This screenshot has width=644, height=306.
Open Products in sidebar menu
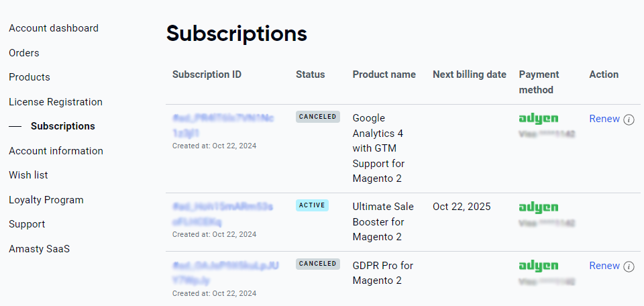[30, 77]
